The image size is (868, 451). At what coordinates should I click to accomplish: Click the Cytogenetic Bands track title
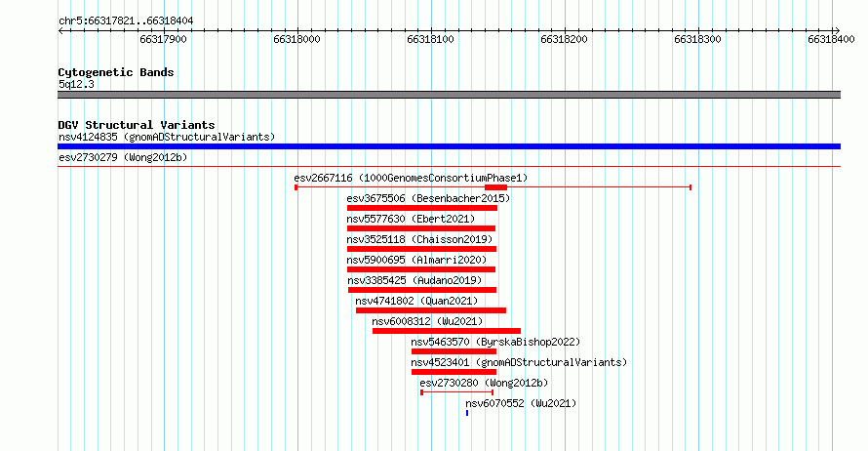(x=116, y=72)
